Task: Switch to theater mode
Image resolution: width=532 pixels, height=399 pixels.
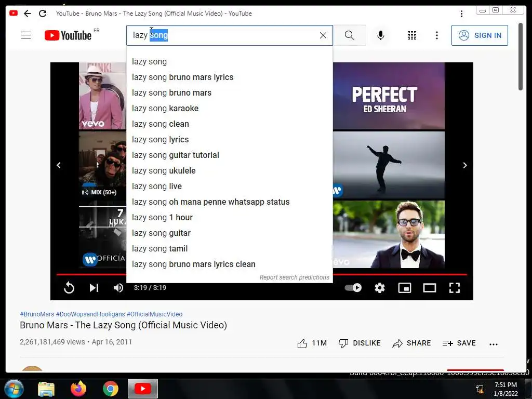Action: 430,288
